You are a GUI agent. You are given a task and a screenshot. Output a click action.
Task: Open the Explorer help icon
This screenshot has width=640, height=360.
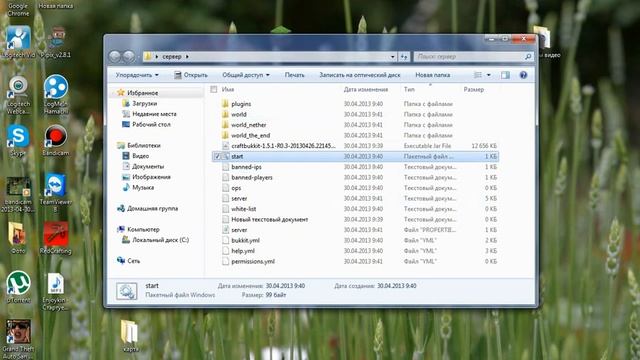tap(523, 75)
